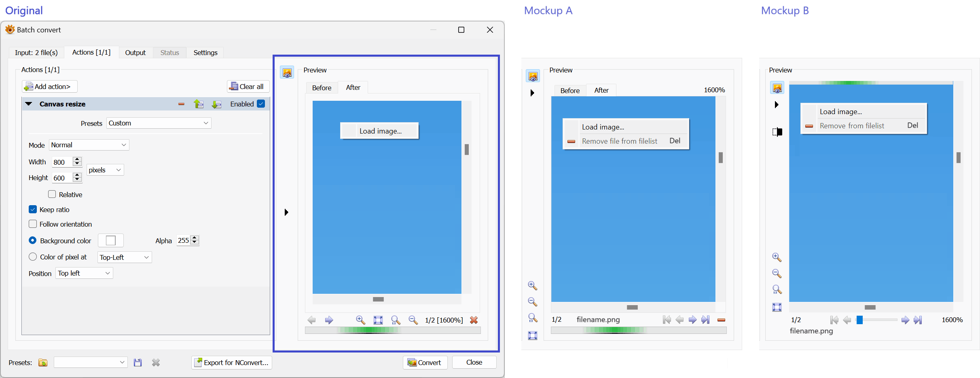
Task: Jump to last image in Mockup A
Action: [x=706, y=320]
